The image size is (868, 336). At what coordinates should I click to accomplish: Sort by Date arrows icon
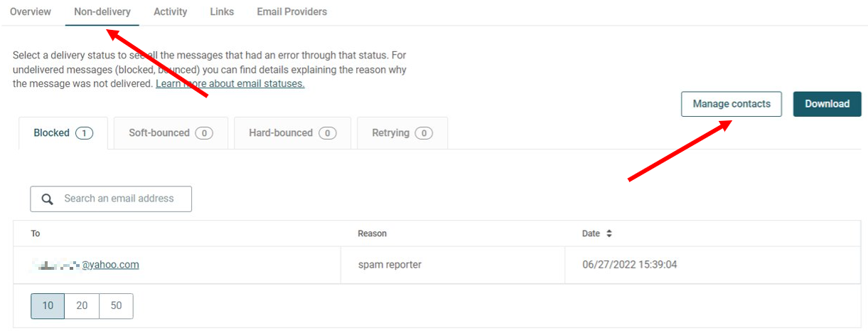(x=609, y=233)
